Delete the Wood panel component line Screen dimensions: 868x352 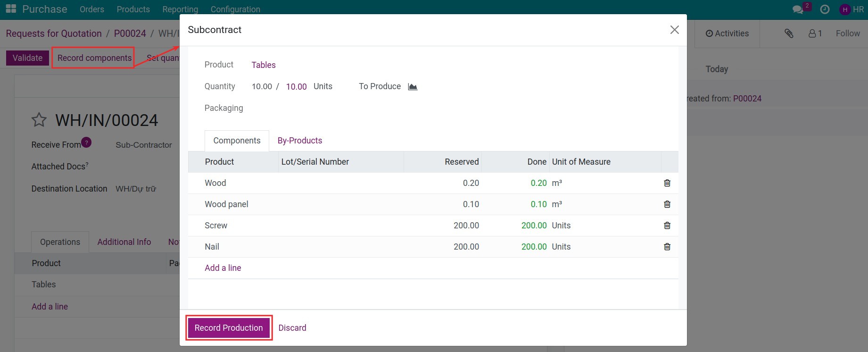(667, 204)
